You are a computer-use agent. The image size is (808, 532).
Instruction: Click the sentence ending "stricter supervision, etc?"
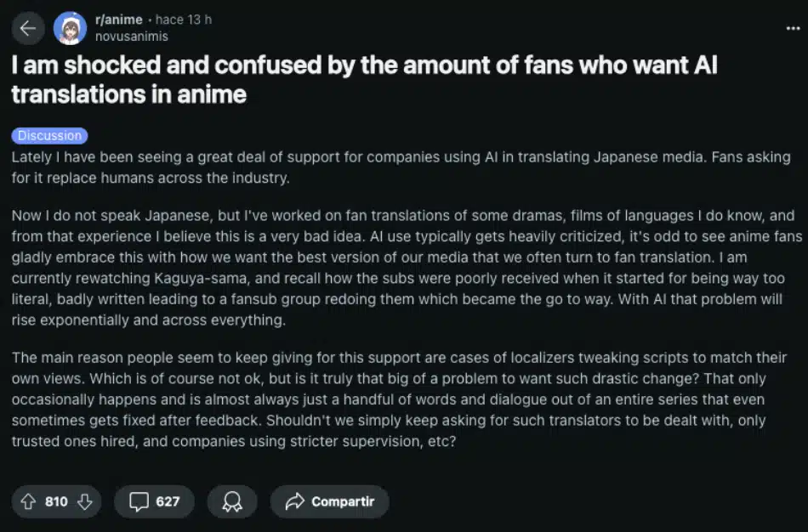(340, 442)
